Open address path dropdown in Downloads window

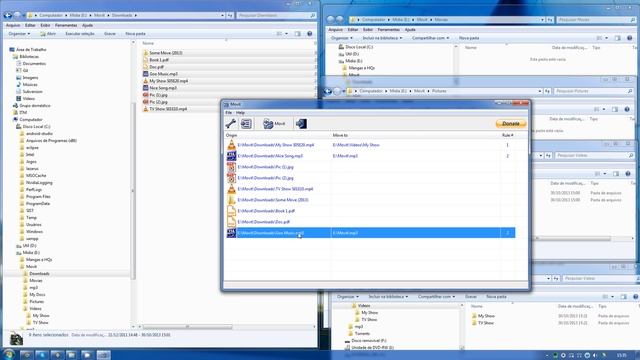tap(222, 16)
